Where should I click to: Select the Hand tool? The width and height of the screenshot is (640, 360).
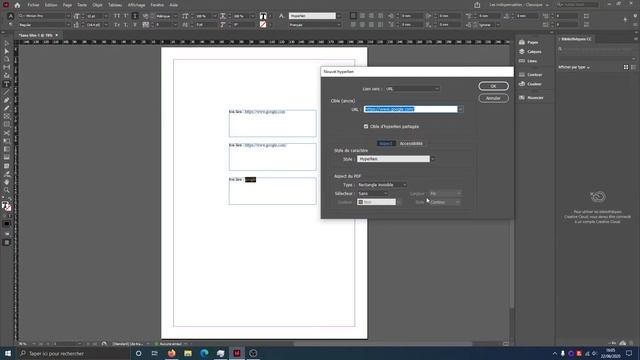(7, 182)
